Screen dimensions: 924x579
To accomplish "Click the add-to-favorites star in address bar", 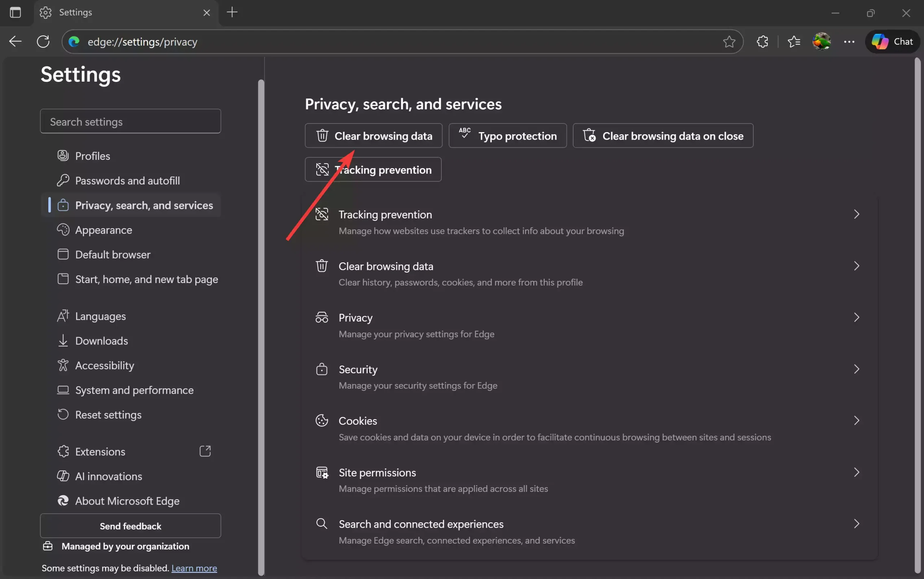I will point(728,42).
